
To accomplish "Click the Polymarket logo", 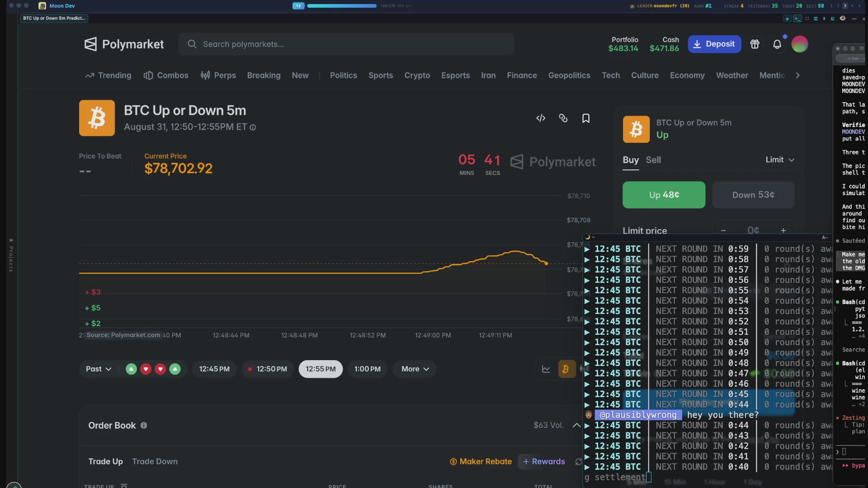I will [x=124, y=44].
